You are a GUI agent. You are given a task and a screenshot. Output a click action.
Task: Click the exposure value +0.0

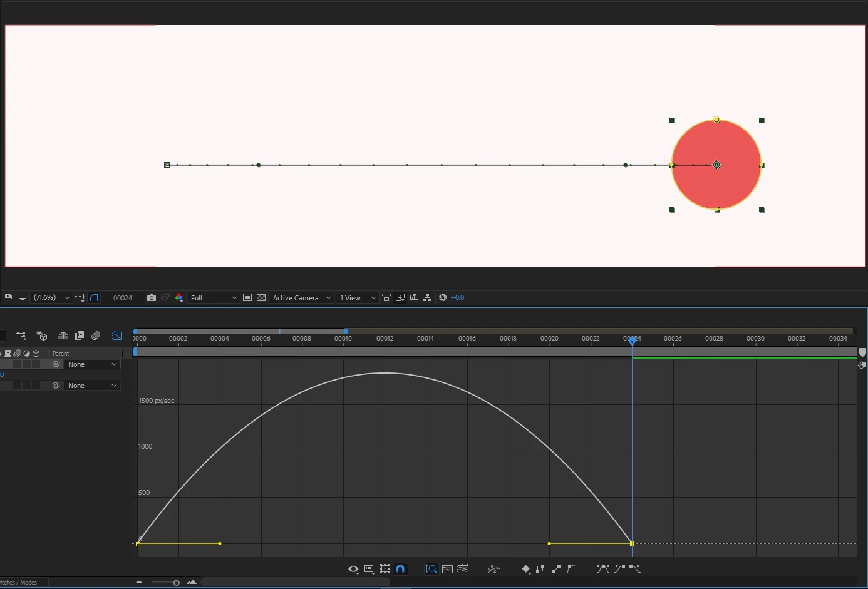click(x=458, y=297)
